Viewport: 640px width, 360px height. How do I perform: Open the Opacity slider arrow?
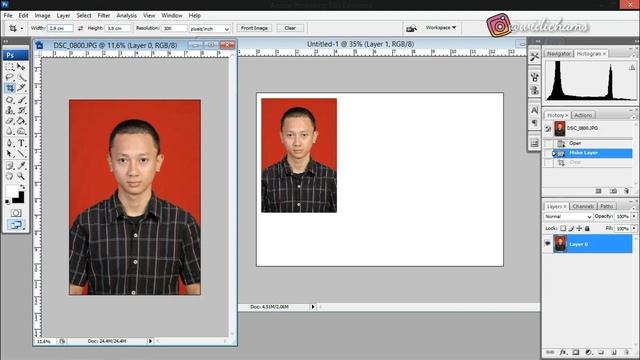tap(634, 216)
